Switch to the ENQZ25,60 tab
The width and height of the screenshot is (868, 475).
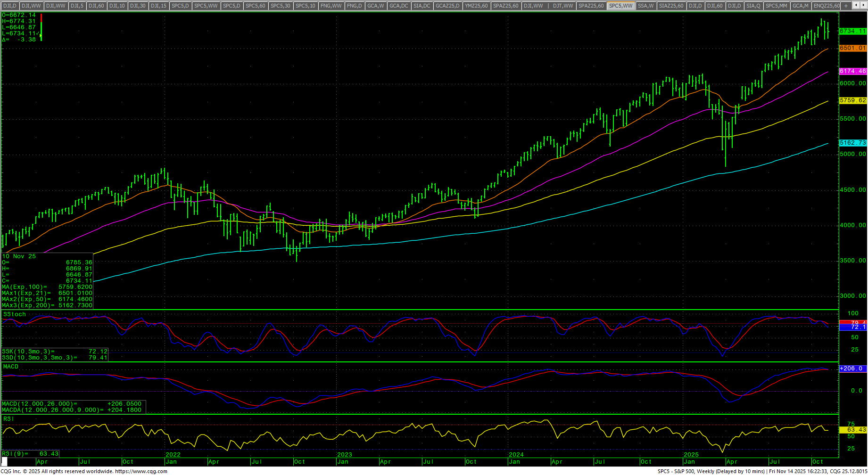point(827,6)
